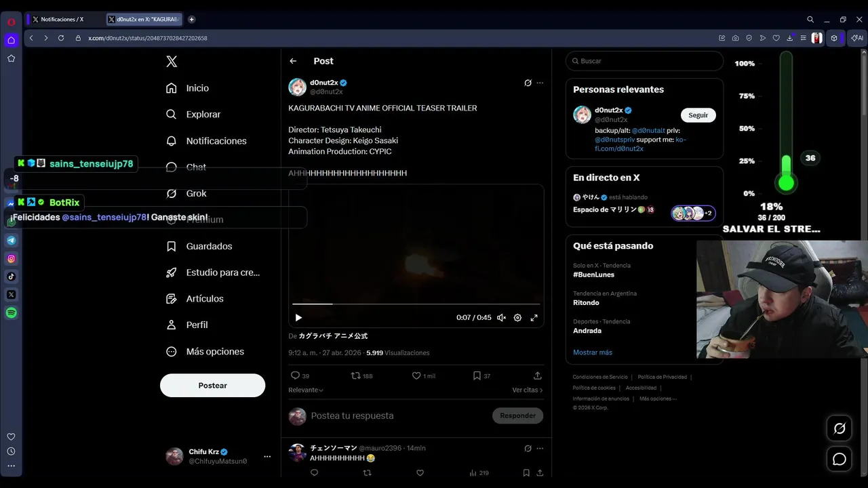Click the Postear button

point(212,385)
